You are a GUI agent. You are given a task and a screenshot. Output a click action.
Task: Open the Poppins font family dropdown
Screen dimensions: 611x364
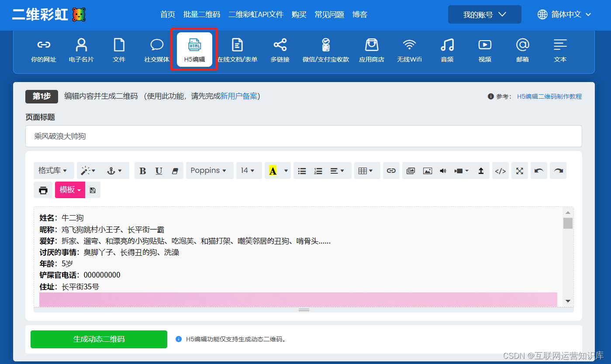210,171
